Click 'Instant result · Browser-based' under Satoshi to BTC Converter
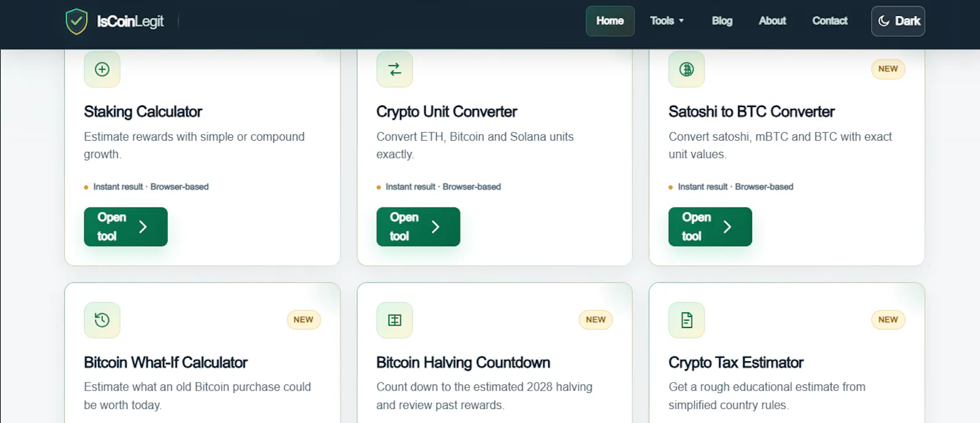 735,187
